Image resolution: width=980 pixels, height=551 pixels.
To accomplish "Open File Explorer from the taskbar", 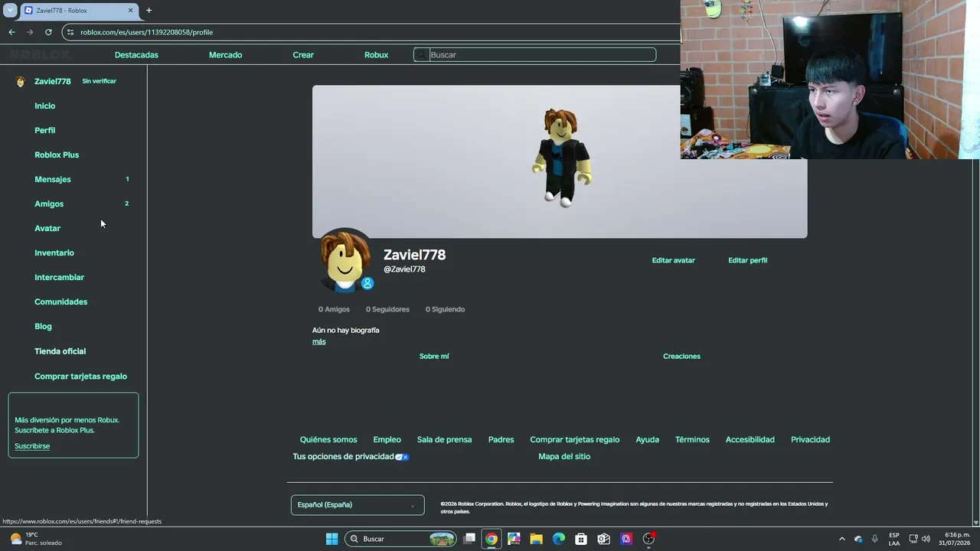I will click(536, 539).
